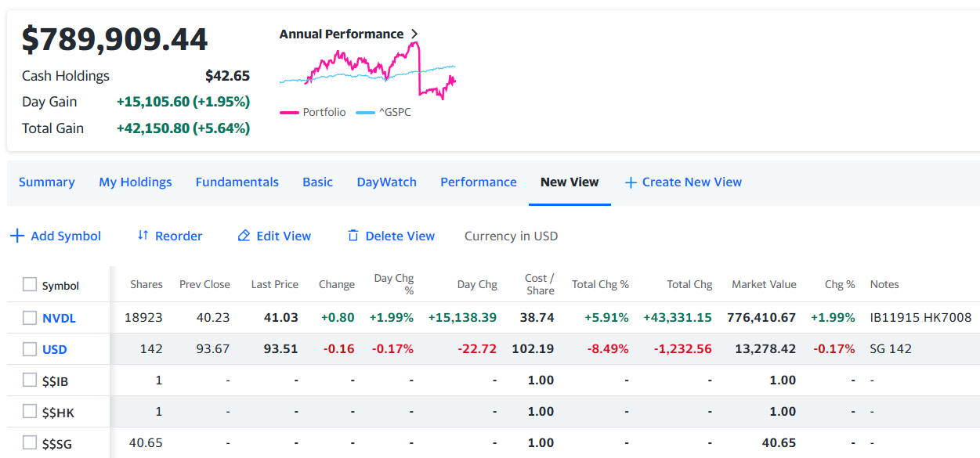The image size is (980, 458).
Task: Toggle the select-all checkbox in Symbol header
Action: [30, 285]
